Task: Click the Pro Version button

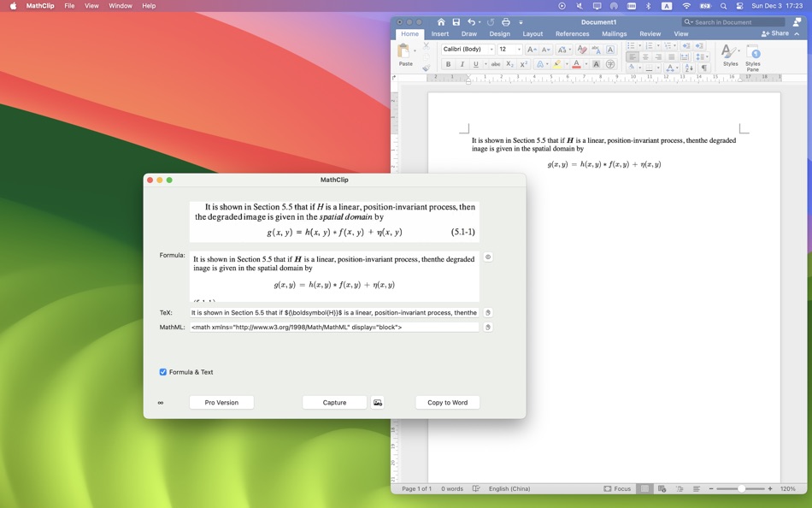Action: coord(221,402)
